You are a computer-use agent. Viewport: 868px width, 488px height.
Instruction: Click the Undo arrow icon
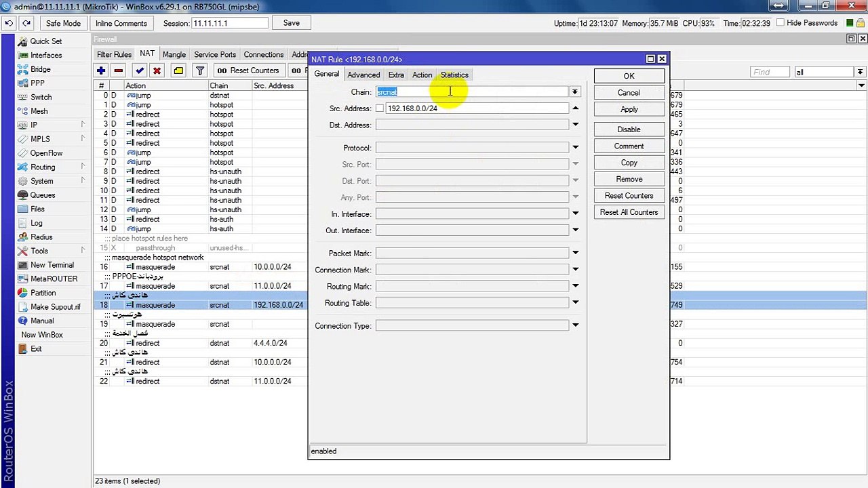pyautogui.click(x=9, y=23)
